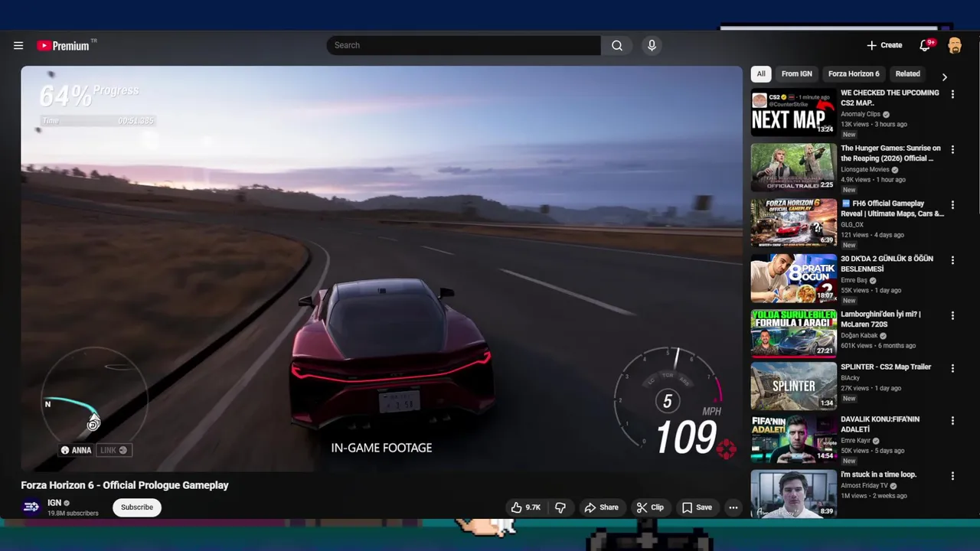Open NEXT MAP CS2 video thumbnail
Screen dimensions: 980x551
click(x=794, y=112)
